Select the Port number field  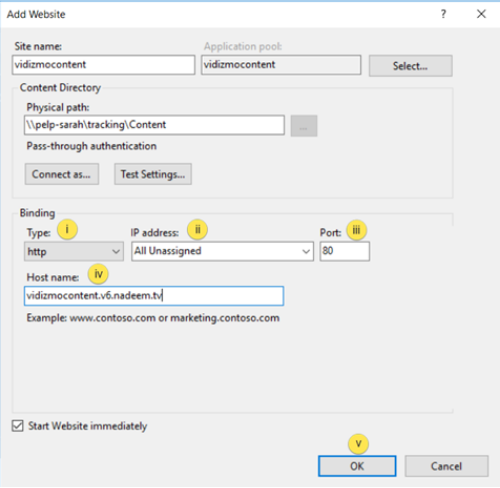pos(345,251)
